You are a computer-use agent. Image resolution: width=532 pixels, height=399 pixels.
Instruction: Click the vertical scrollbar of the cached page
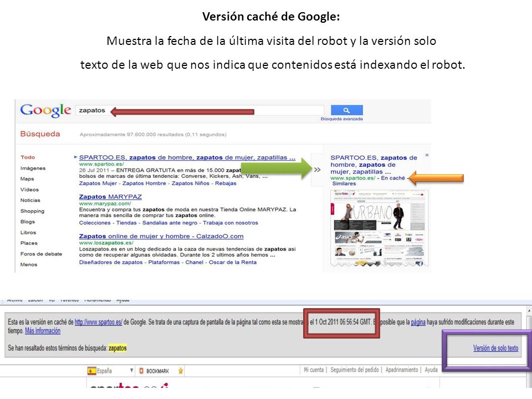tap(529, 346)
